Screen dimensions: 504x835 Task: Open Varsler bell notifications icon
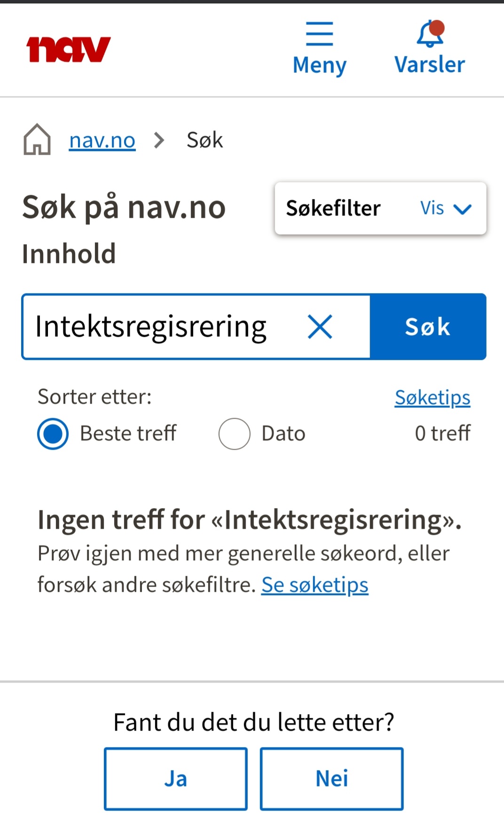pos(430,34)
